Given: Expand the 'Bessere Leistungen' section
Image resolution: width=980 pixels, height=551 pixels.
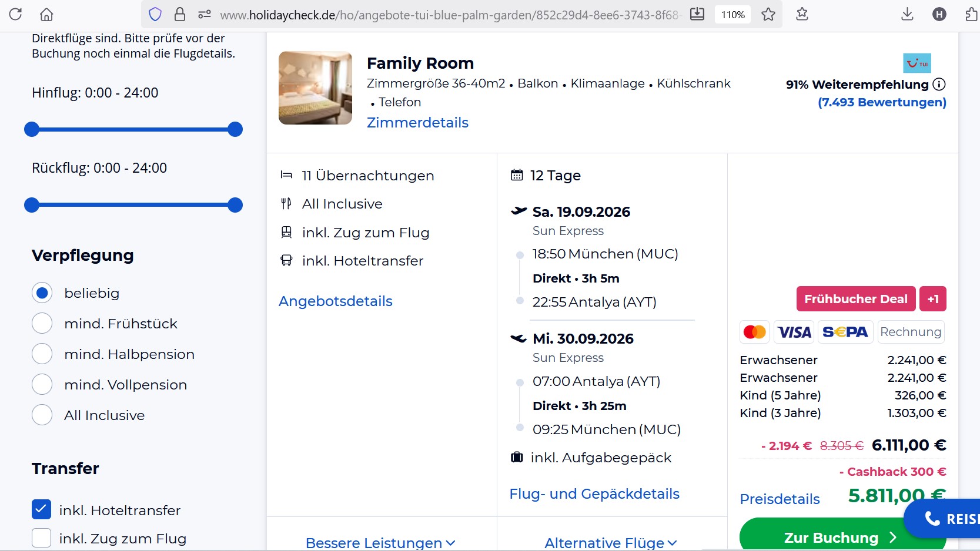Looking at the screenshot, I should pyautogui.click(x=380, y=543).
